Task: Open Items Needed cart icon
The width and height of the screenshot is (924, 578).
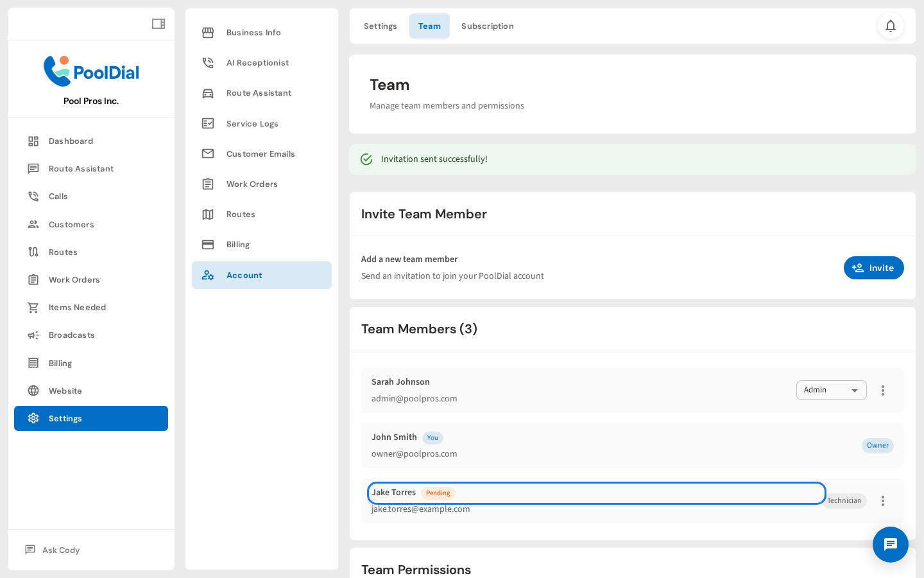Action: click(x=33, y=308)
